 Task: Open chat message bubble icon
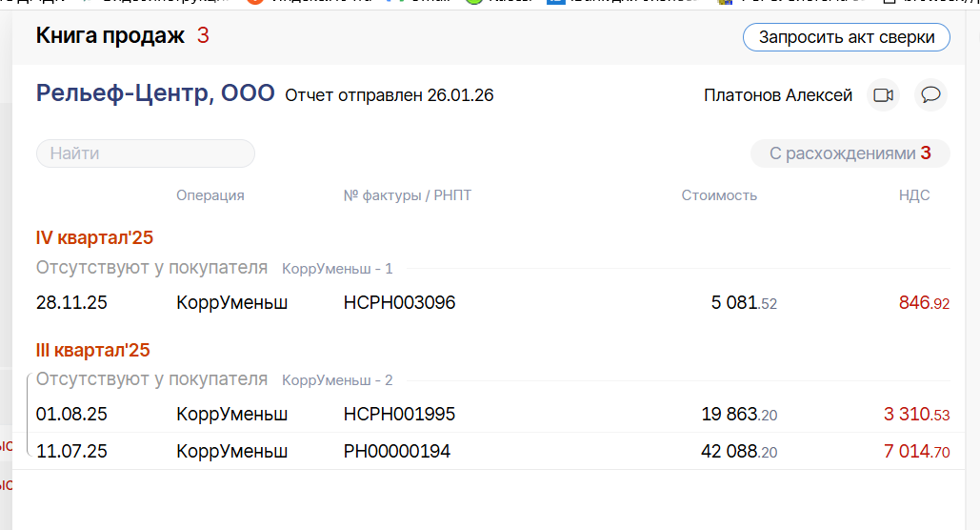pos(930,95)
